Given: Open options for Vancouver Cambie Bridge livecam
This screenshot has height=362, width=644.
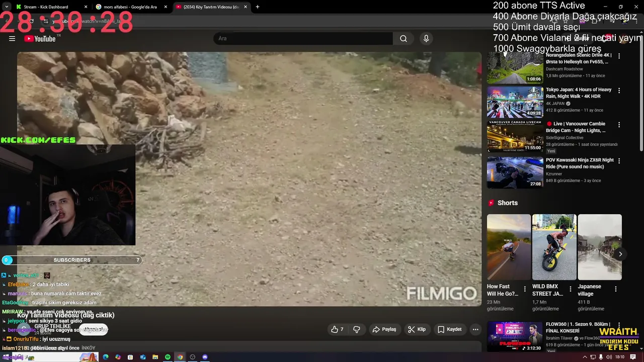Looking at the screenshot, I should (619, 125).
